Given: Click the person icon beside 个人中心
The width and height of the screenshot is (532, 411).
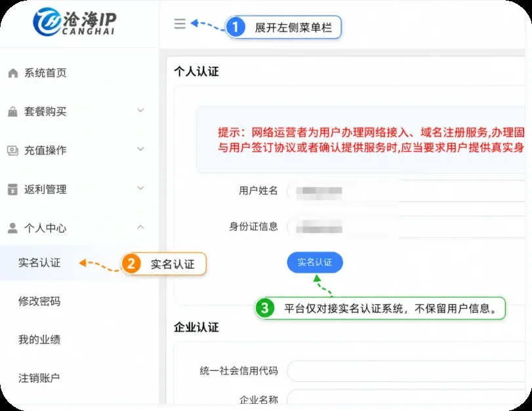Looking at the screenshot, I should [x=12, y=228].
